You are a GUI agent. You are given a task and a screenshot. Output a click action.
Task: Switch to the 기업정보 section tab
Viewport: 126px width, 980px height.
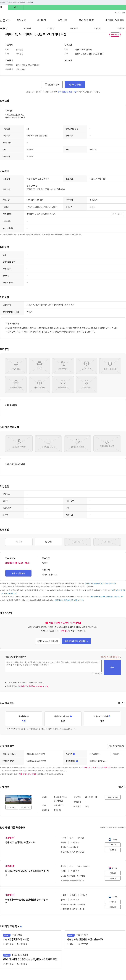(121, 29)
